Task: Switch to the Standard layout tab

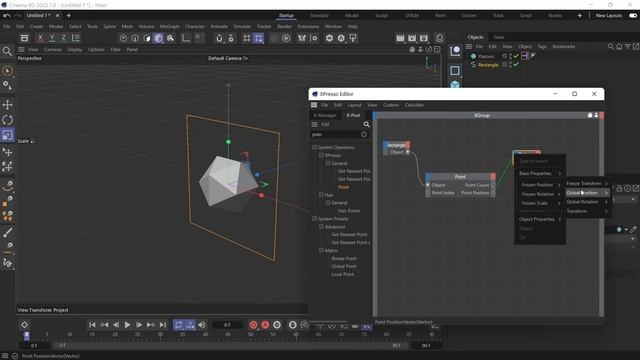Action: pyautogui.click(x=319, y=16)
